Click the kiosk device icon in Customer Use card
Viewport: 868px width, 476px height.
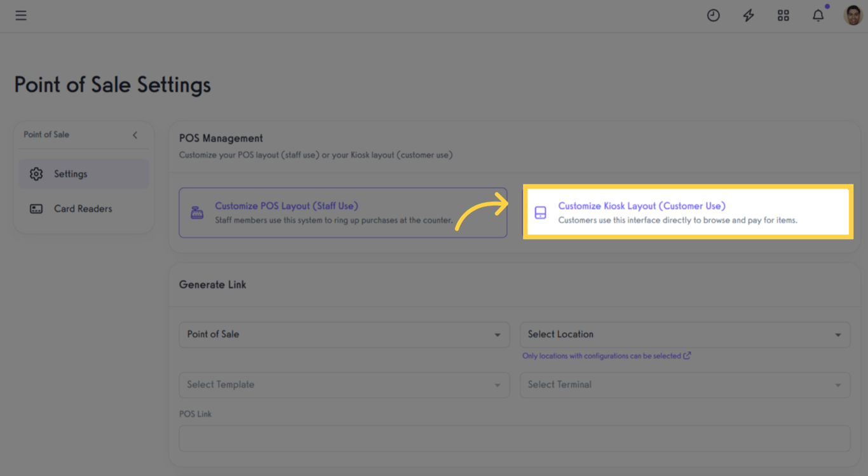point(541,212)
